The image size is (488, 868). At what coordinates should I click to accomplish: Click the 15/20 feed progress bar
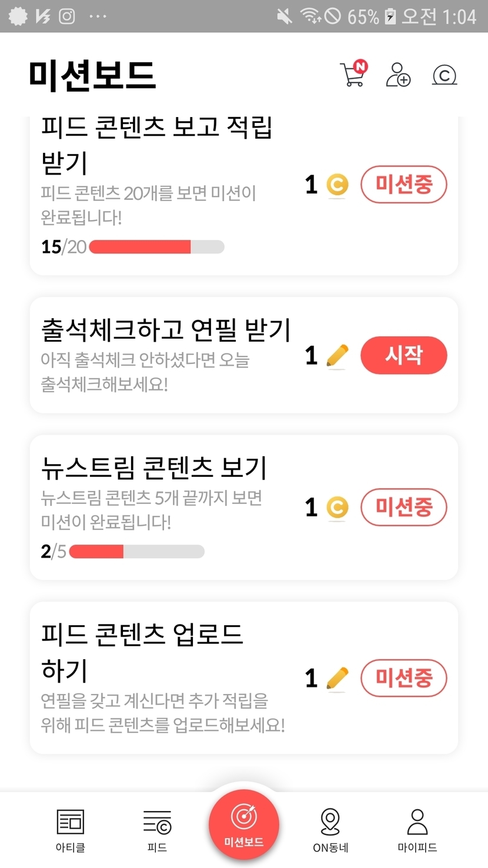click(x=156, y=247)
